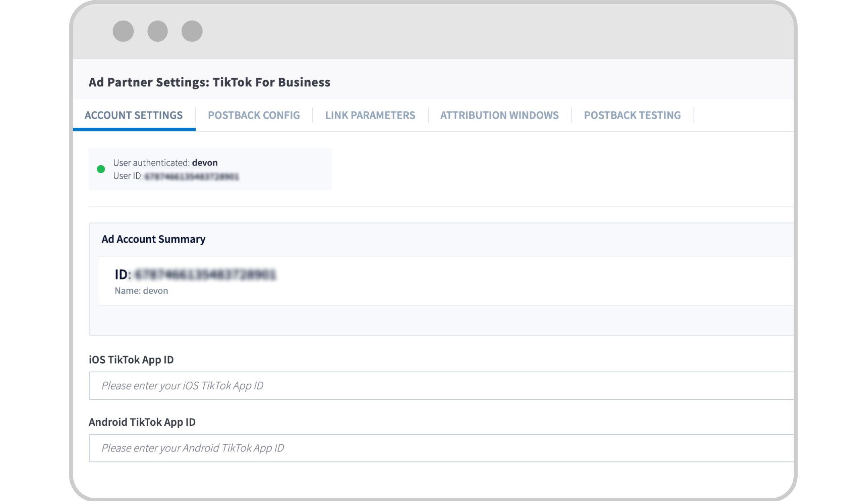Focus the iOS TikTok App ID field
The width and height of the screenshot is (868, 501).
[440, 386]
